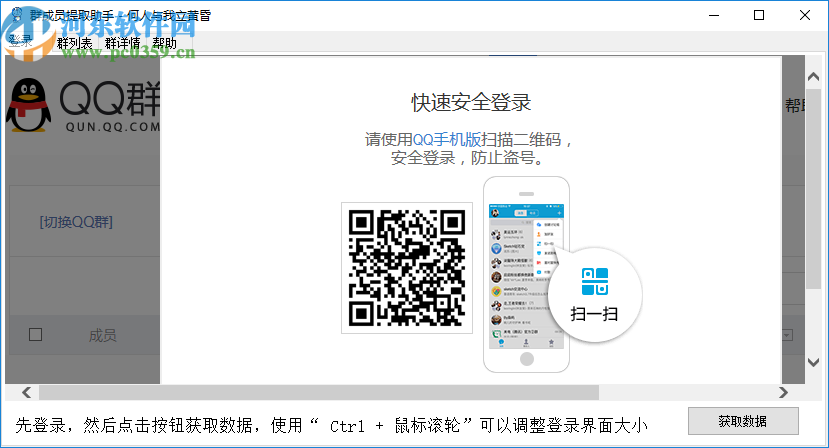Open the 帮助 menu
This screenshot has height=448, width=829.
point(164,43)
